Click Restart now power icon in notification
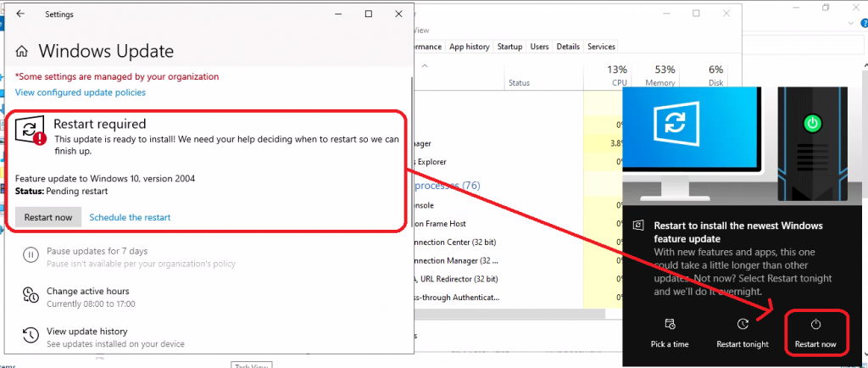Screen dimensions: 868x368 tap(815, 324)
